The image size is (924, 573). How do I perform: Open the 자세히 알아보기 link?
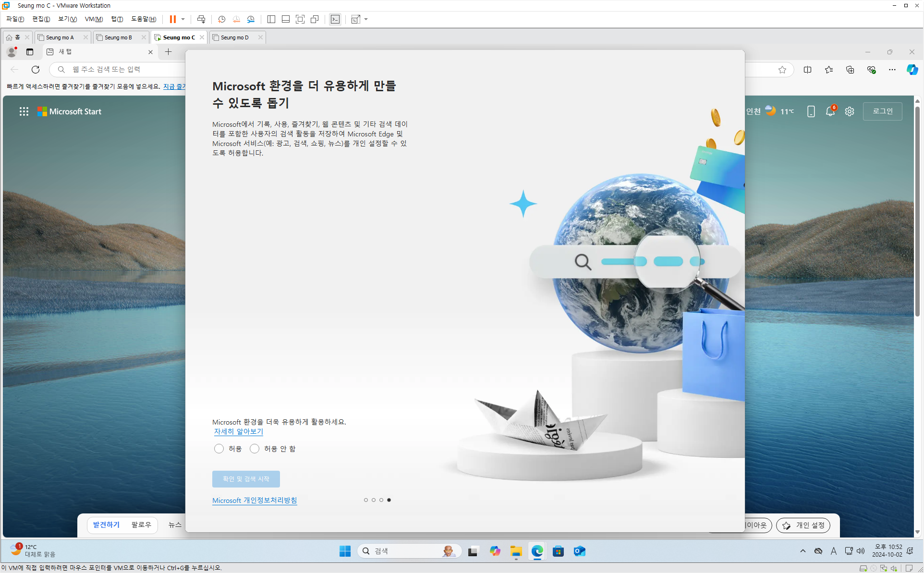[x=238, y=431]
